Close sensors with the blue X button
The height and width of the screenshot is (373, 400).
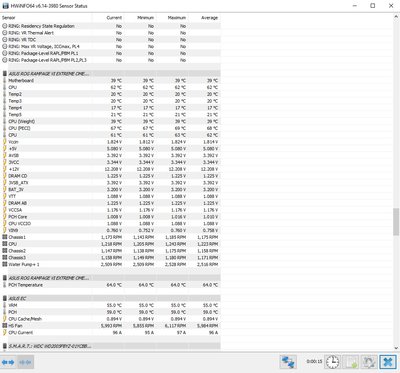point(387,362)
